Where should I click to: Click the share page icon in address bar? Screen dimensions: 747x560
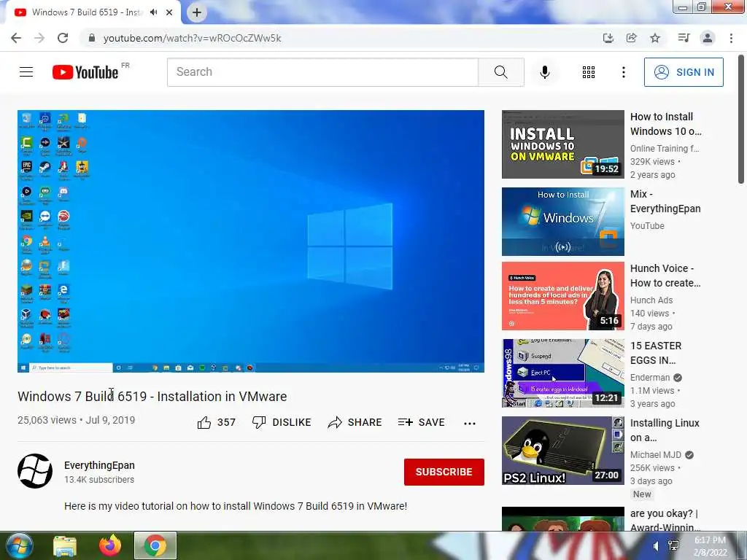click(x=631, y=38)
